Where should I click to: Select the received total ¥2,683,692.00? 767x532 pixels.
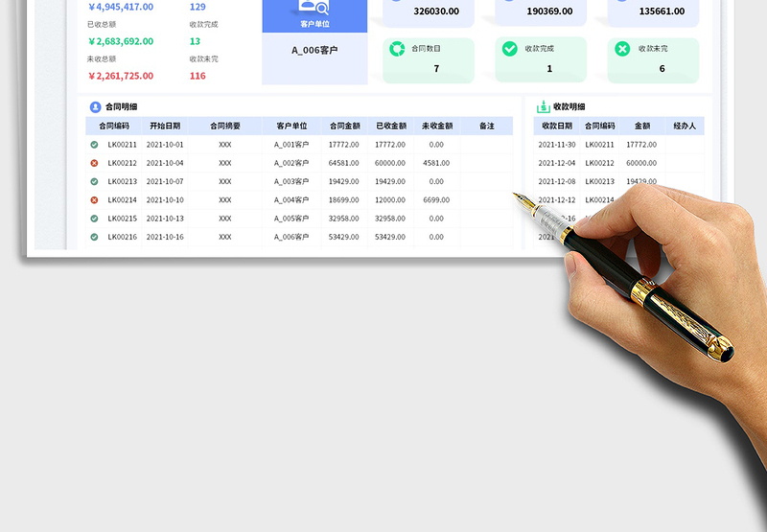point(121,41)
